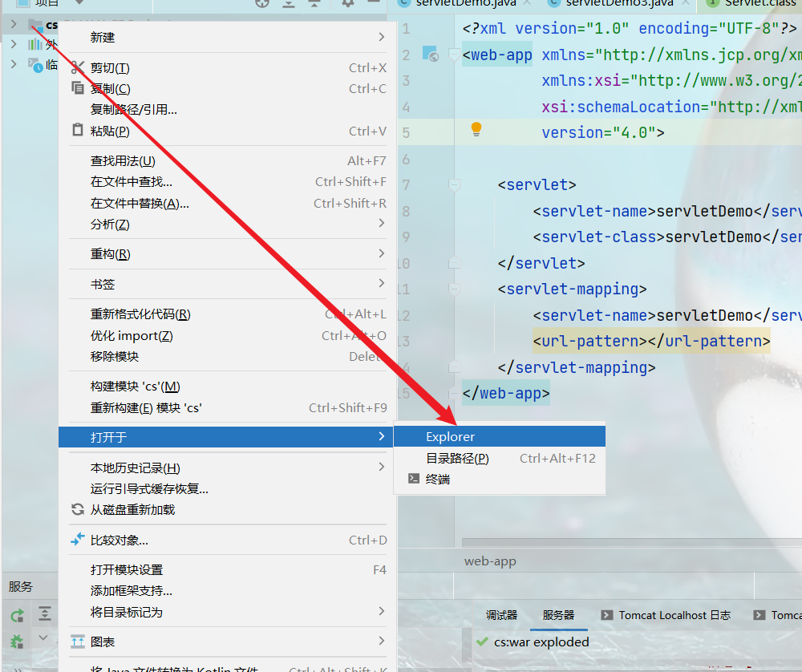This screenshot has width=802, height=672.
Task: Select Explorer in the 打开于 submenu
Action: (499, 436)
